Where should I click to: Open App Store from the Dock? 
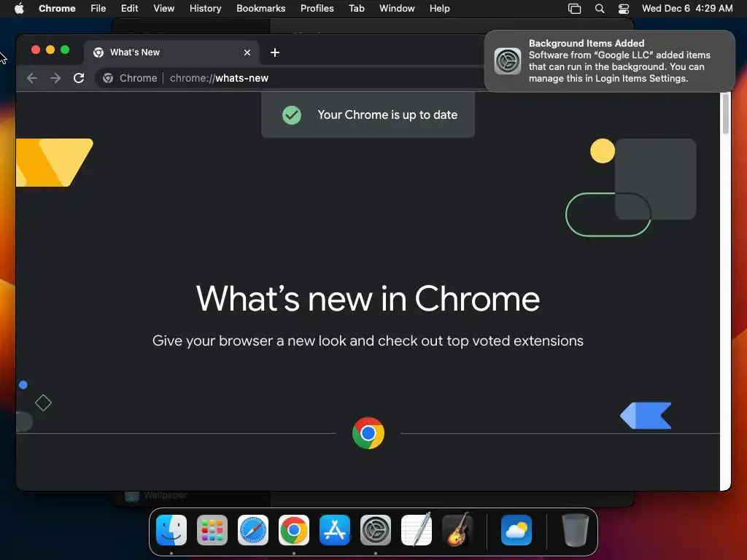tap(335, 530)
